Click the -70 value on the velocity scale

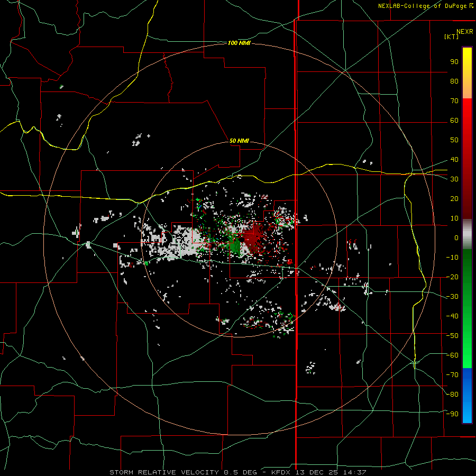[x=452, y=375]
